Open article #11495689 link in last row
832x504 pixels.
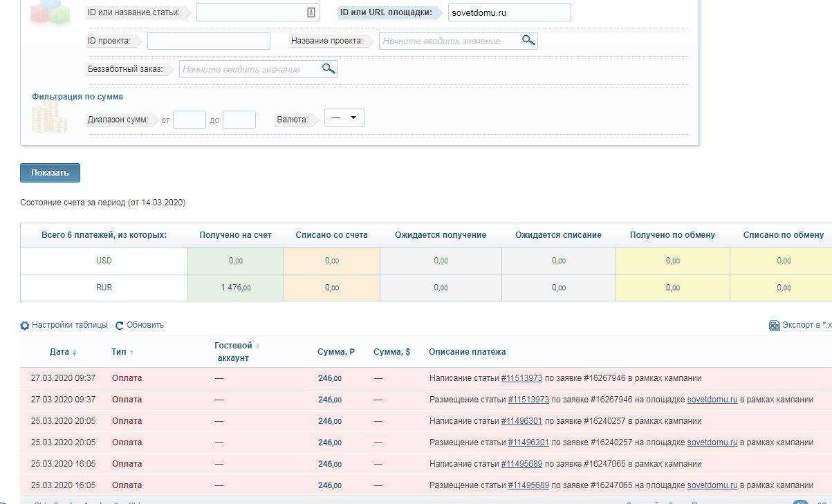(528, 485)
